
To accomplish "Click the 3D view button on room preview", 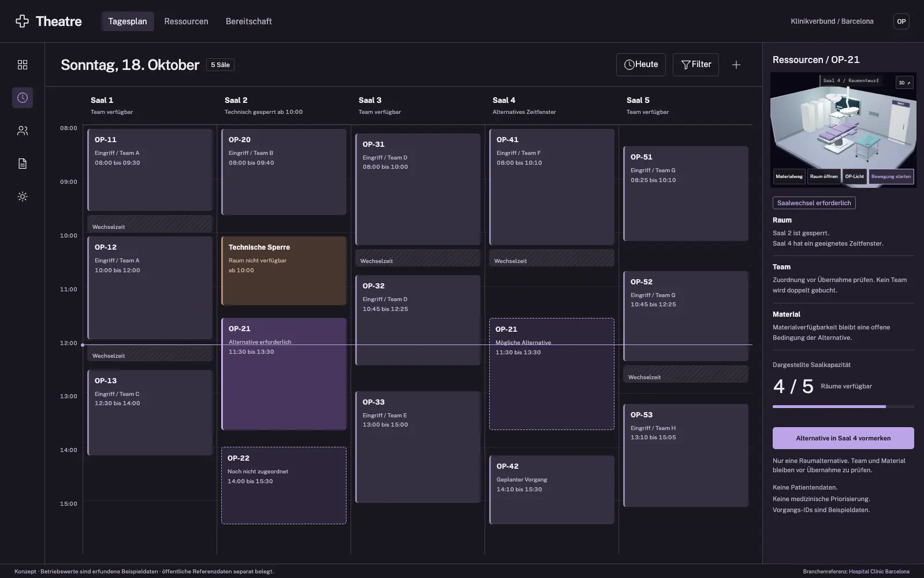I will tap(904, 83).
